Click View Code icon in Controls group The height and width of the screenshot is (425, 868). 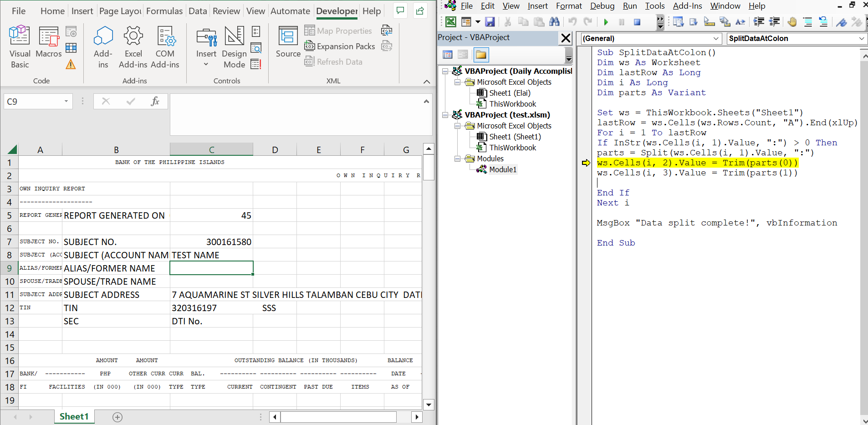[256, 47]
